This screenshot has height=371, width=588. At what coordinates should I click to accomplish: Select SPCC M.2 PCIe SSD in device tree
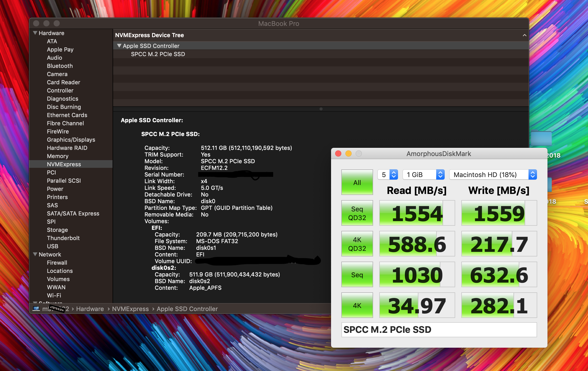[158, 54]
